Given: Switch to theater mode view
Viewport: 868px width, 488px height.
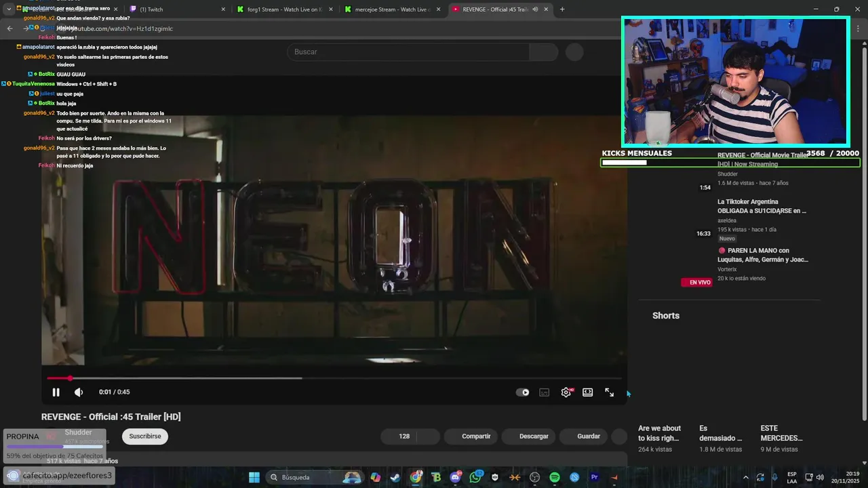Looking at the screenshot, I should 588,392.
